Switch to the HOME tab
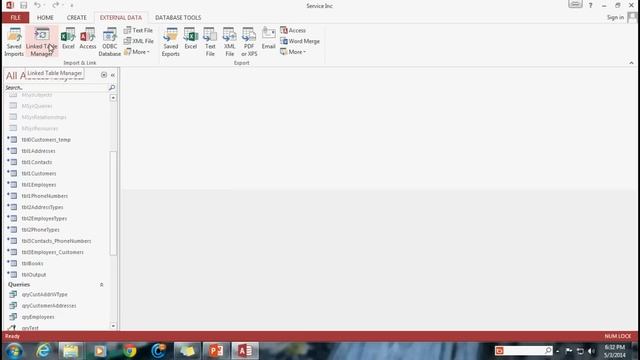This screenshot has width=640, height=360. click(x=45, y=18)
